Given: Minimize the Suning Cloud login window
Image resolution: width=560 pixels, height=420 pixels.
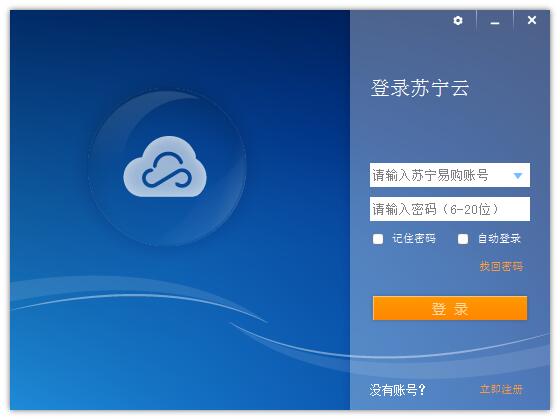Looking at the screenshot, I should coord(495,22).
